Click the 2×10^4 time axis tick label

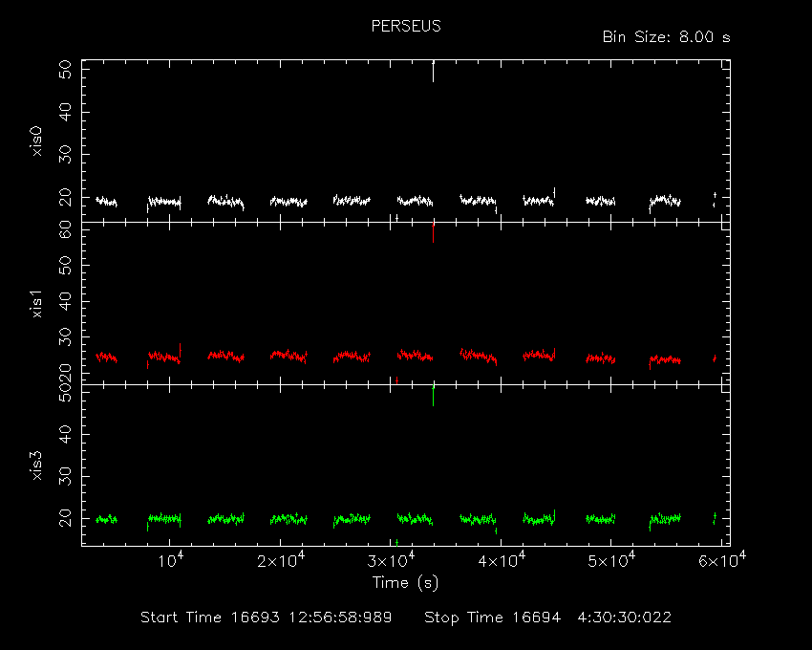click(281, 560)
